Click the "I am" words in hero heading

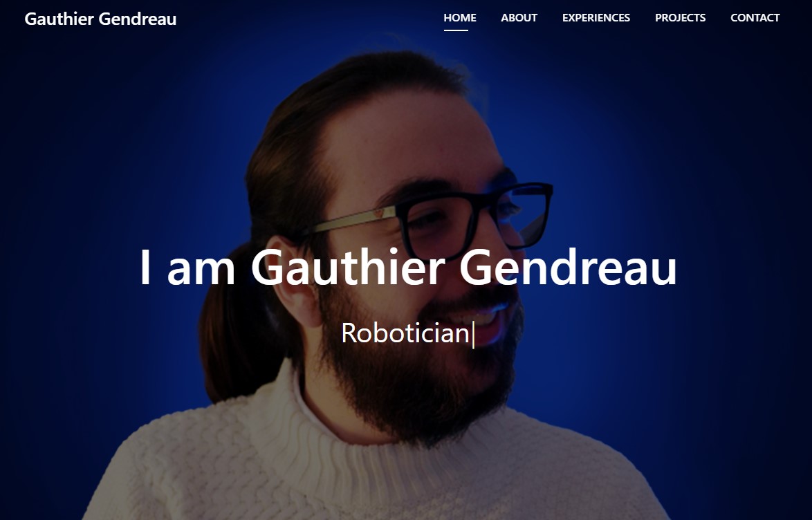click(188, 268)
